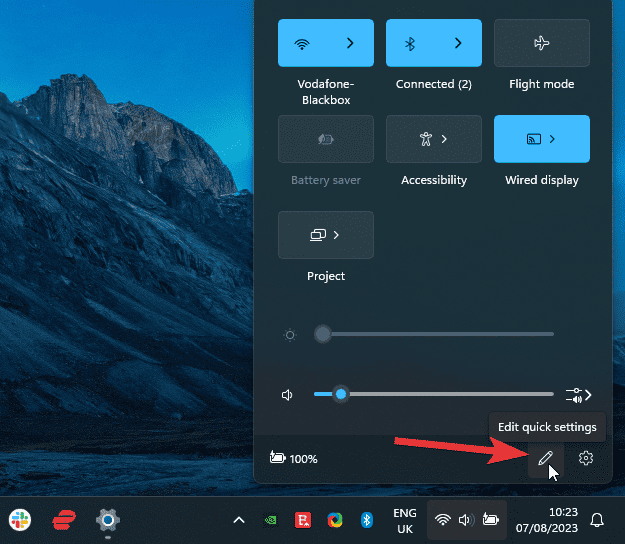Mute using the speaker icon beside the slider
Image resolution: width=625 pixels, height=544 pixels.
[x=287, y=395]
